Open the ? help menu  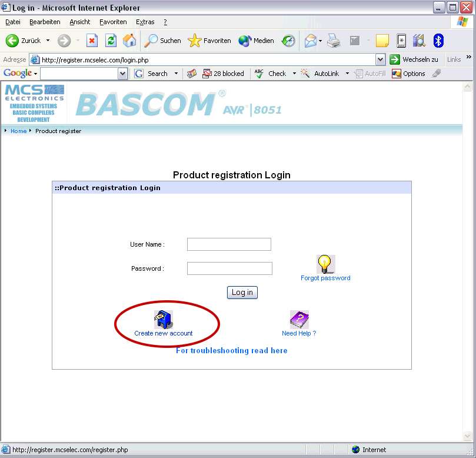point(165,22)
